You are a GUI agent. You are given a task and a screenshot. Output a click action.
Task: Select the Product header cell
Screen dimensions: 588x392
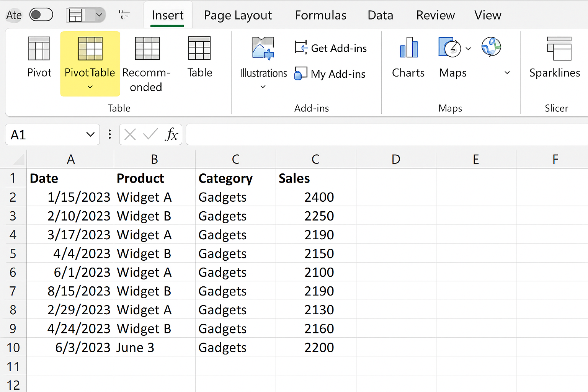click(x=155, y=178)
